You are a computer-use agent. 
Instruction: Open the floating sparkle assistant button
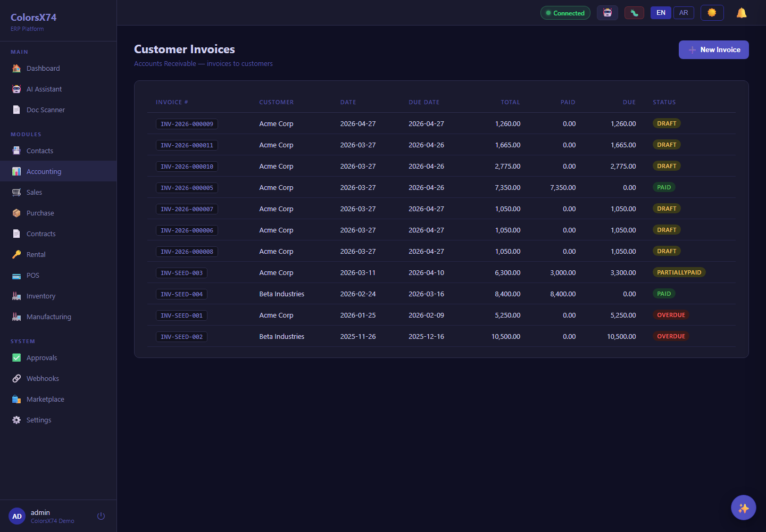tap(744, 508)
